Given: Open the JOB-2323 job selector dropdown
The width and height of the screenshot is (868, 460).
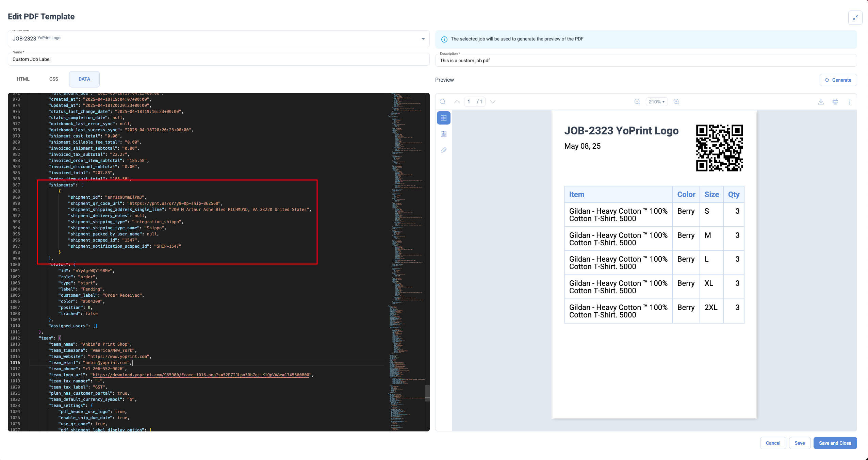Looking at the screenshot, I should pos(423,39).
